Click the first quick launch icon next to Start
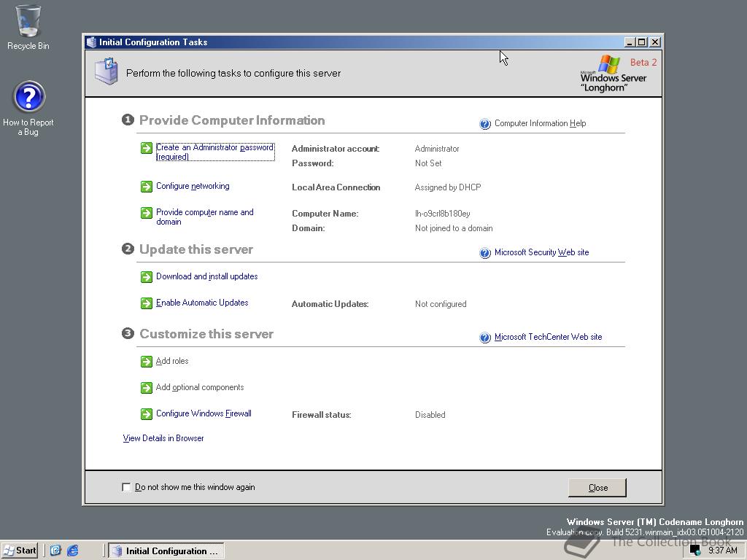 [55, 551]
